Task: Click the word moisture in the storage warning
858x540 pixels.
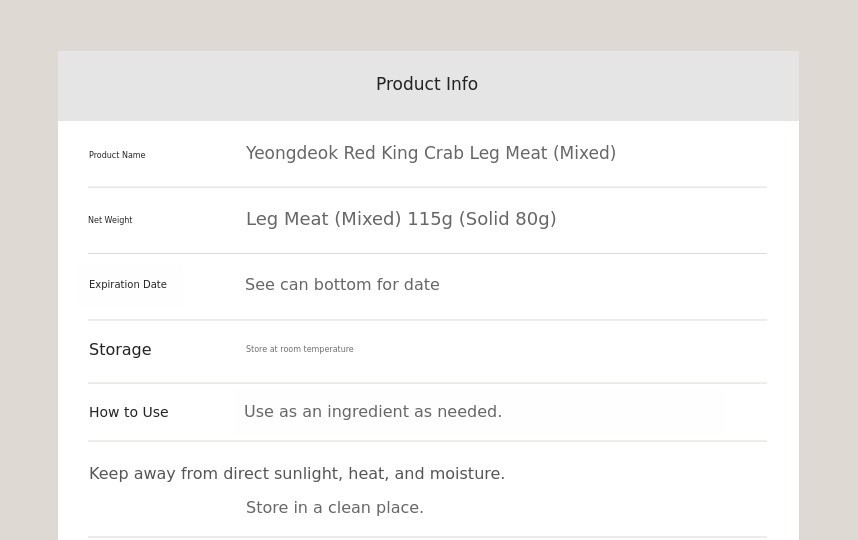Action: click(x=466, y=474)
